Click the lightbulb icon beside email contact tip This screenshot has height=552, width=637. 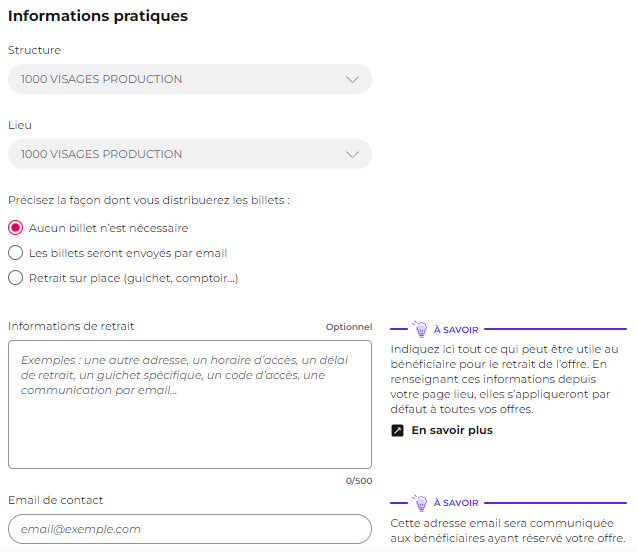(420, 502)
